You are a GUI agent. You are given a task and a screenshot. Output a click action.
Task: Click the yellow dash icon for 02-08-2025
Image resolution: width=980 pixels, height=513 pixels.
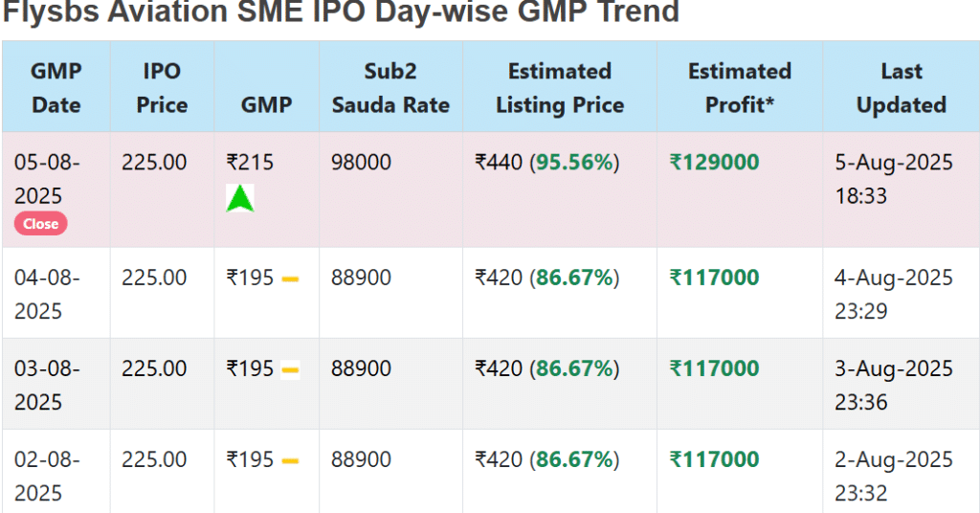pos(290,461)
